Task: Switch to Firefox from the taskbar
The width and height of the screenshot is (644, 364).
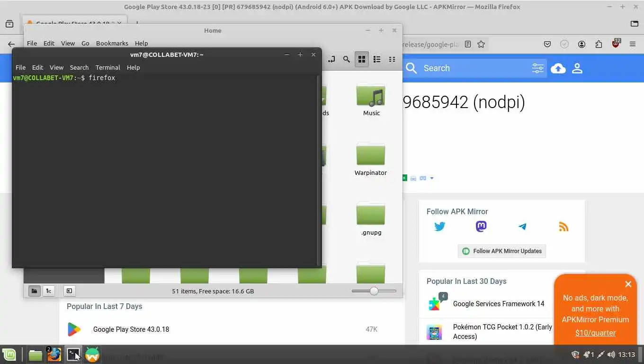Action: (x=54, y=355)
